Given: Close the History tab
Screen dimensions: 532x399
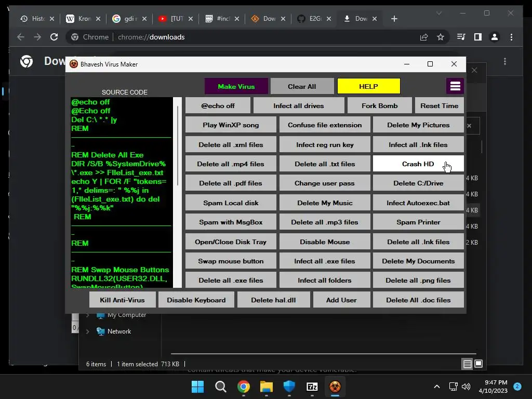Looking at the screenshot, I should 52,19.
